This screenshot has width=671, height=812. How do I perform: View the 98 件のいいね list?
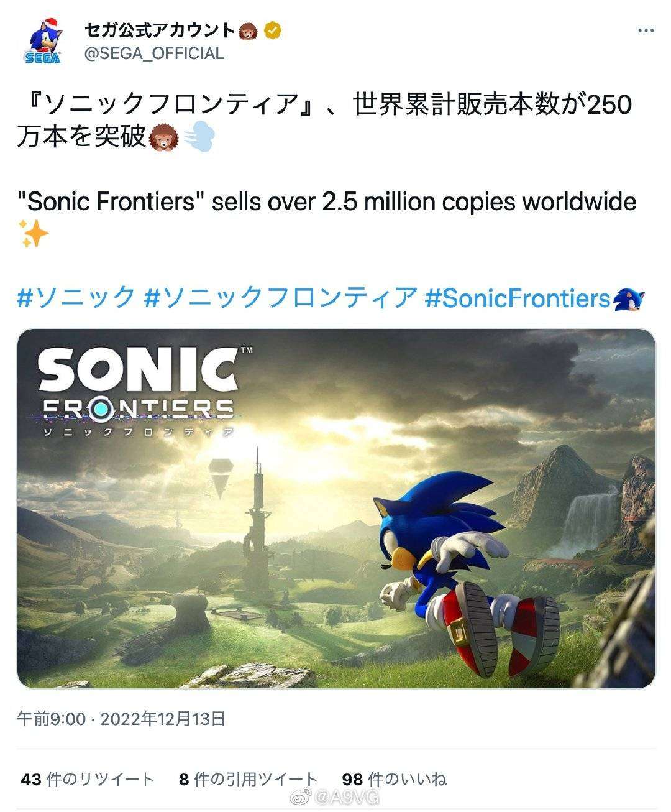(x=394, y=779)
